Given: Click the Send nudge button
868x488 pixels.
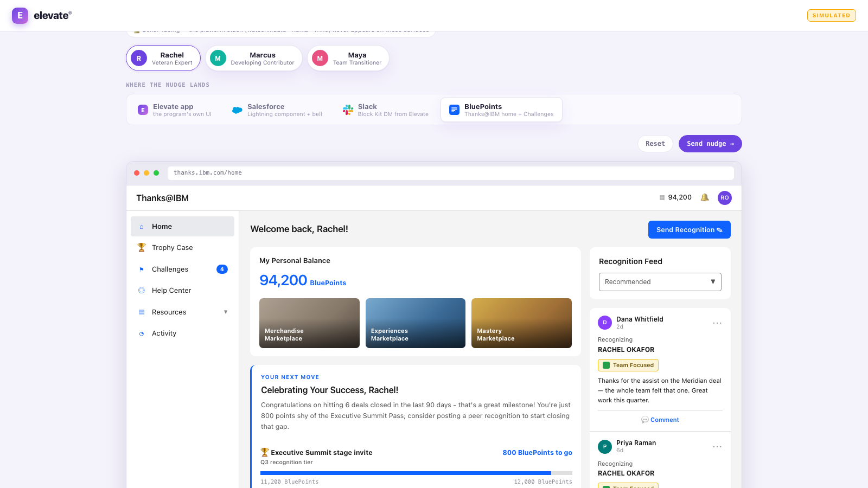Looking at the screenshot, I should pyautogui.click(x=710, y=144).
